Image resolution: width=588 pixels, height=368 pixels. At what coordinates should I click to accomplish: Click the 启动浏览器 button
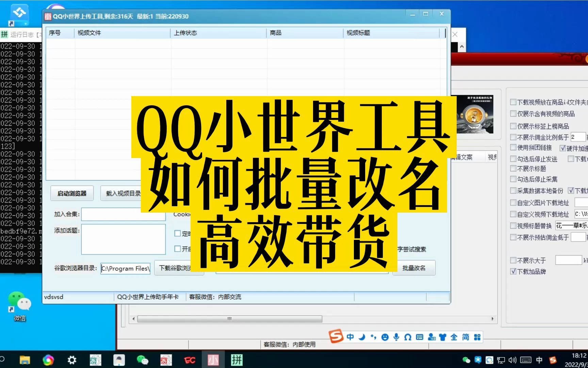(72, 193)
